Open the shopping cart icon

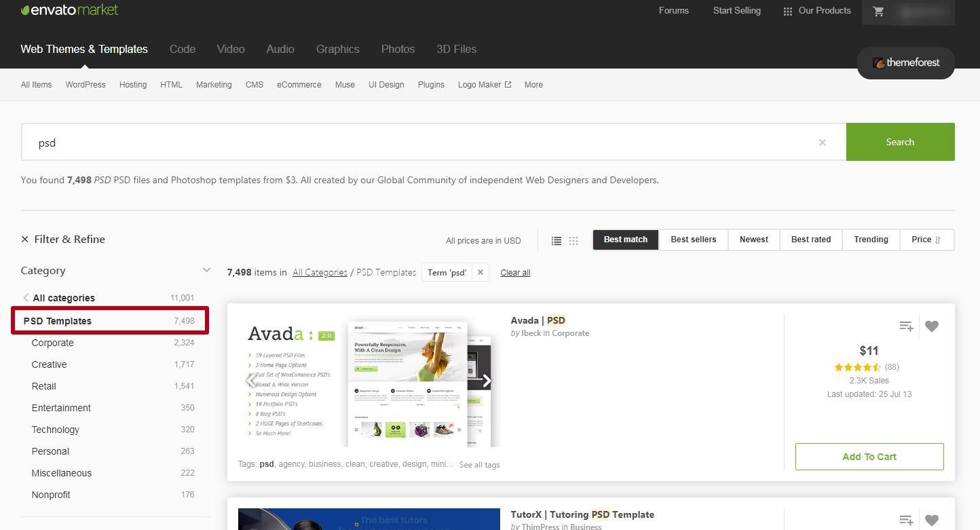pyautogui.click(x=878, y=12)
